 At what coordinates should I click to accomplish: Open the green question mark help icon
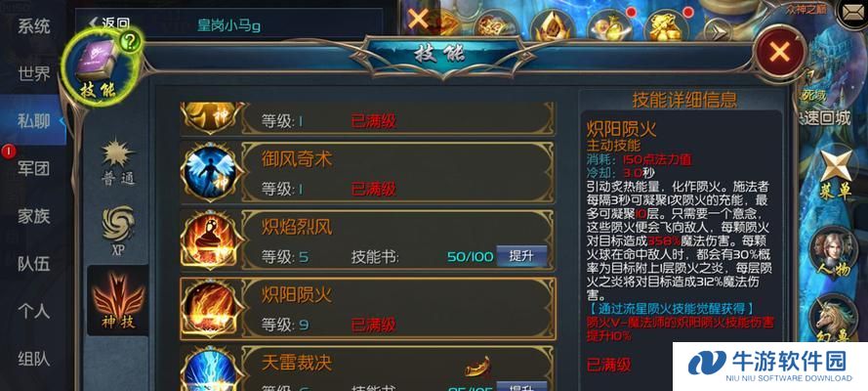[x=129, y=44]
